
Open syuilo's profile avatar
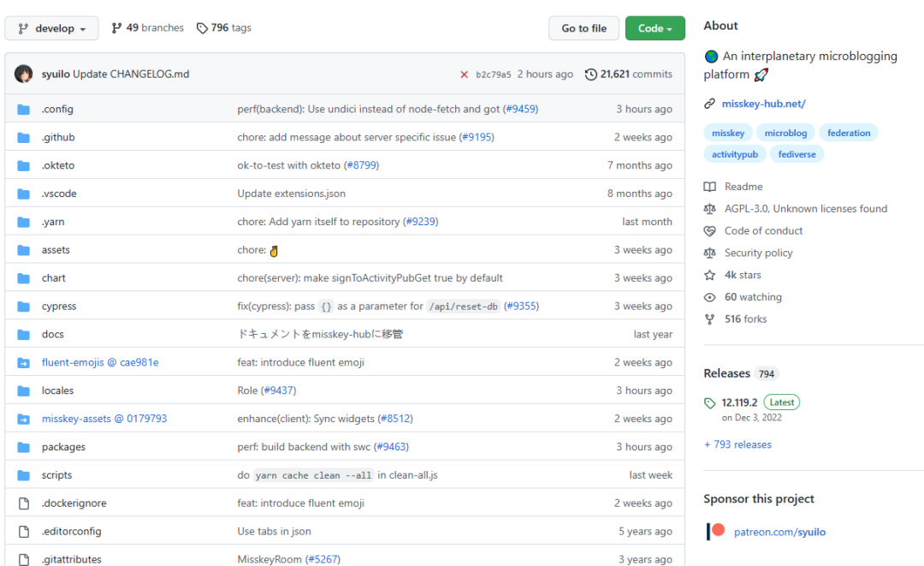point(23,74)
